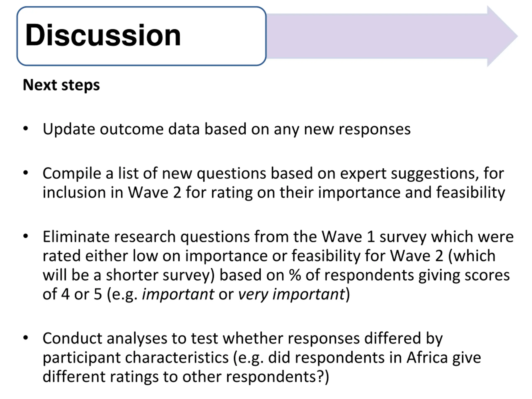This screenshot has height=399, width=532.
Task: Click bullet marker before Update outcome data
Action: click(26, 129)
